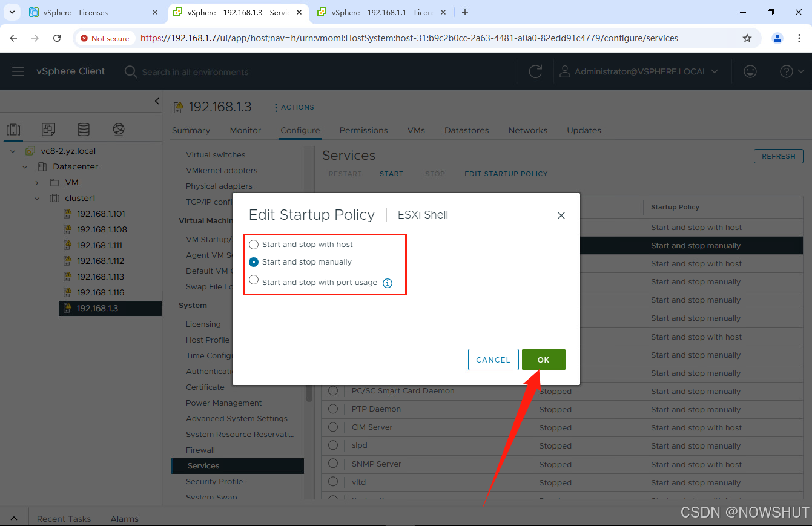Open the Alarms bottom panel tab

tap(124, 519)
